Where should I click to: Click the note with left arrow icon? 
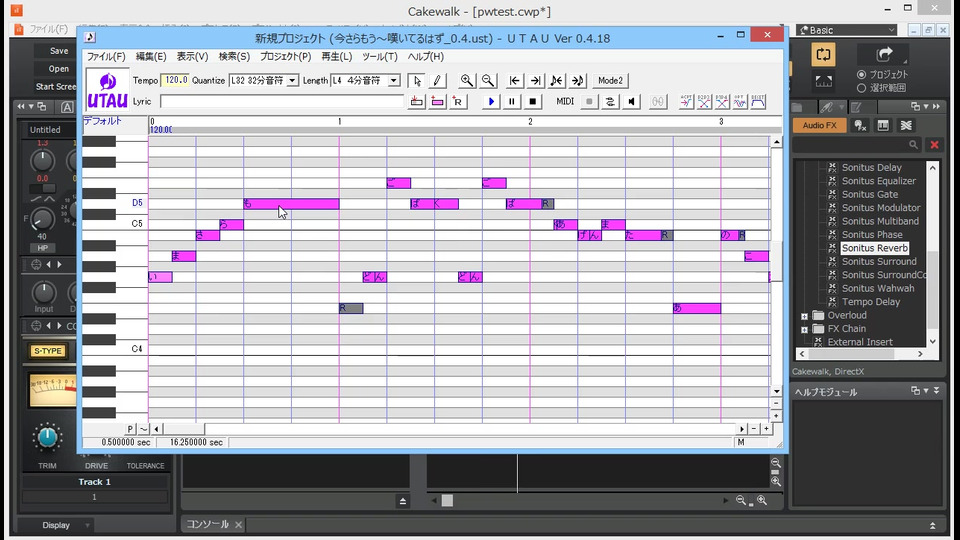tap(557, 80)
